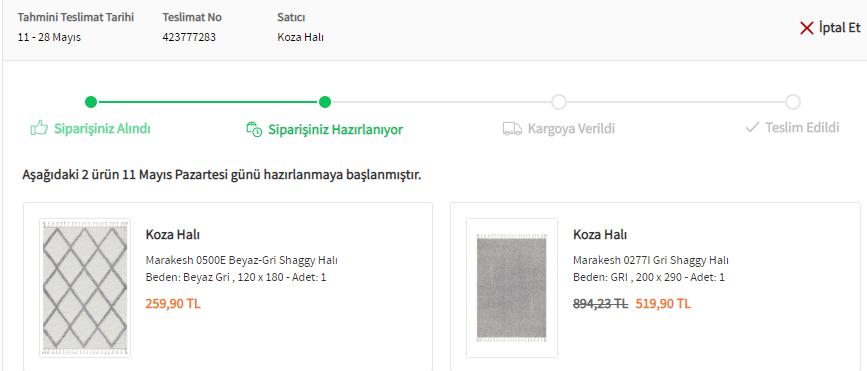Click the Koza Halı seller name in header
Screen dimensions: 867x371
[300, 38]
